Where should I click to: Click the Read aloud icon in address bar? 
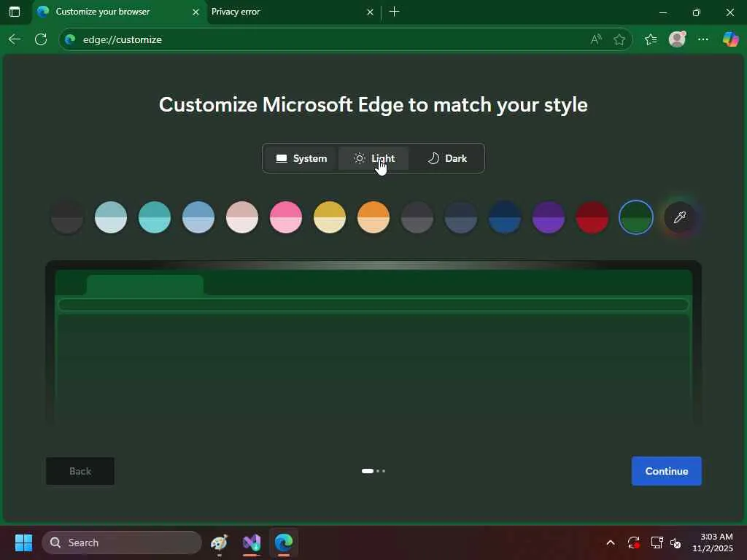595,39
